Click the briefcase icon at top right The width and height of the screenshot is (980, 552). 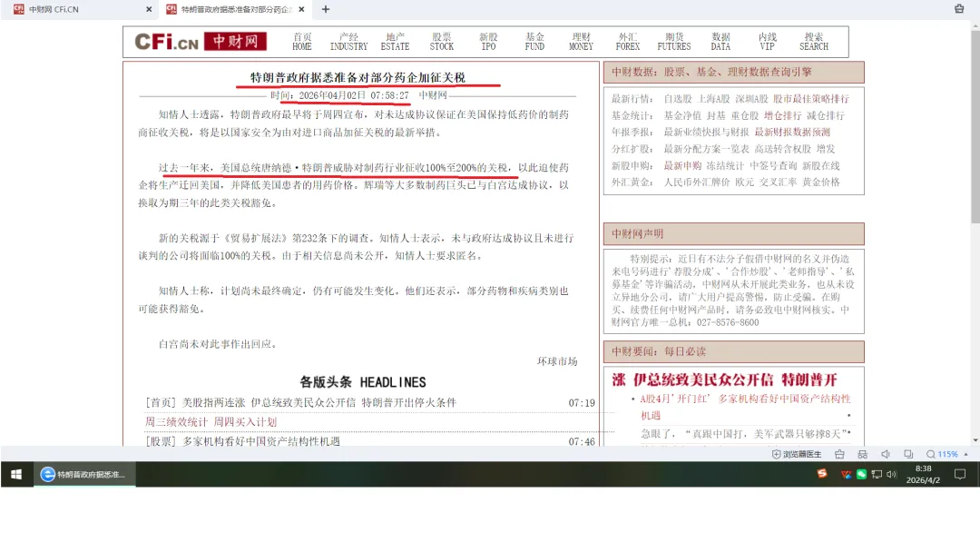pos(959,9)
